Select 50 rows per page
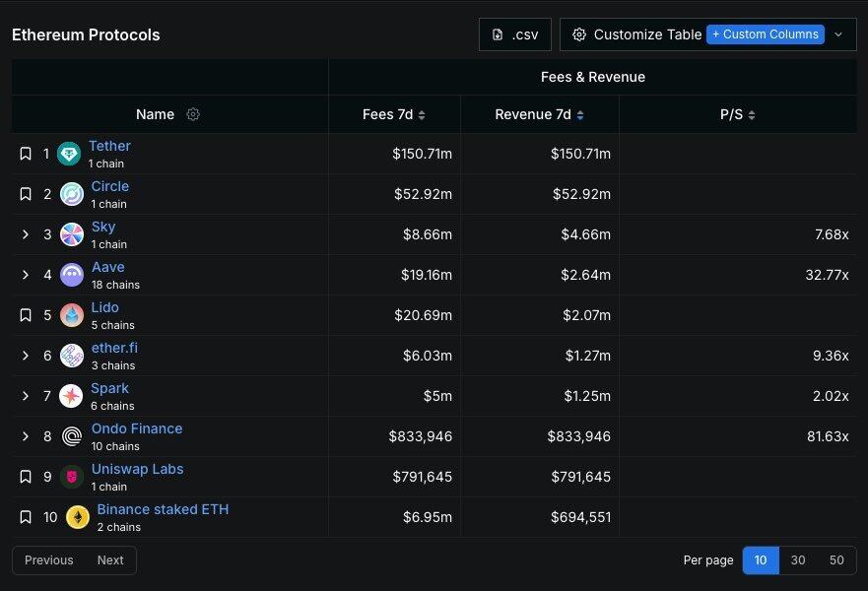868x591 pixels. 836,560
